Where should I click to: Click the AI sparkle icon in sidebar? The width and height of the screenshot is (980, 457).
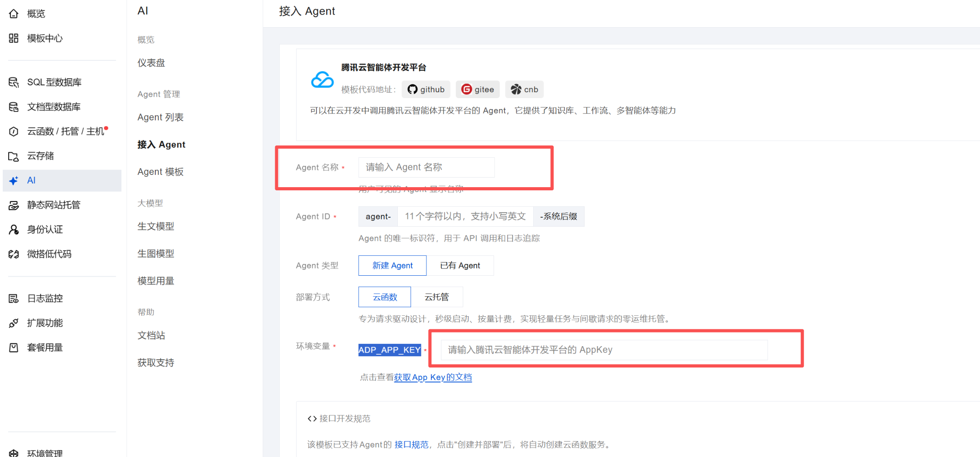(x=14, y=181)
